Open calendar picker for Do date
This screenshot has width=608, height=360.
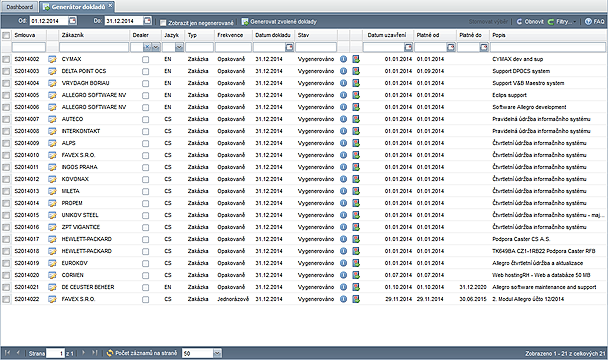tap(147, 21)
